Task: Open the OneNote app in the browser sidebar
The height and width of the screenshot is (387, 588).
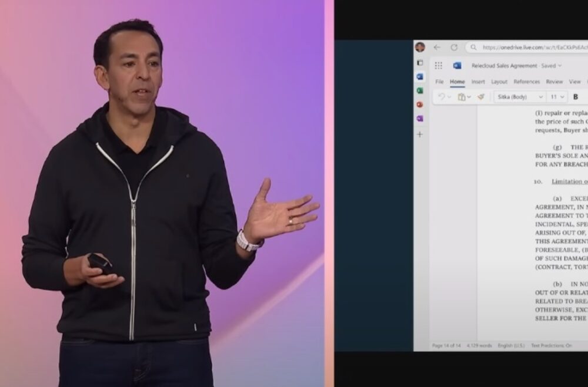Action: tap(420, 119)
